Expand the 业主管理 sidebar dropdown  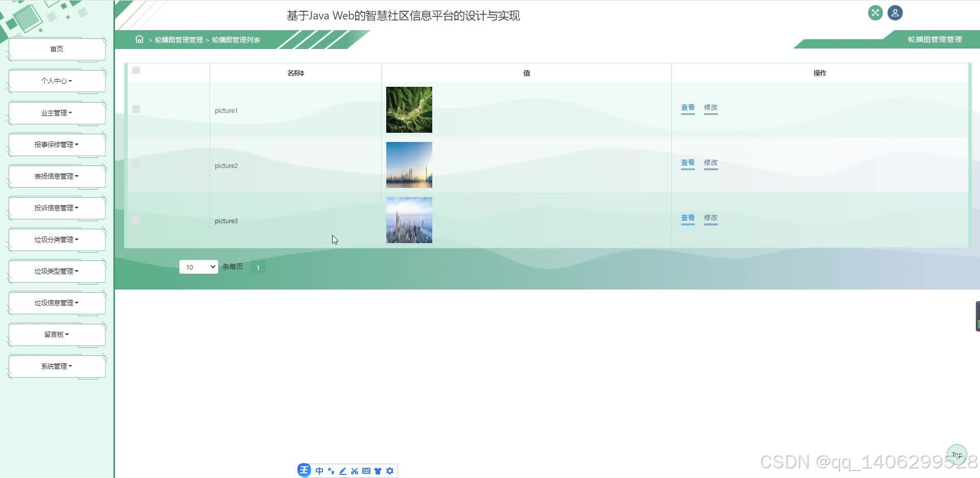tap(56, 112)
